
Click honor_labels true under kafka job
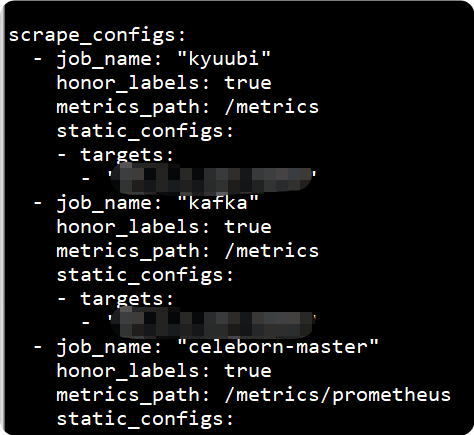click(x=164, y=227)
